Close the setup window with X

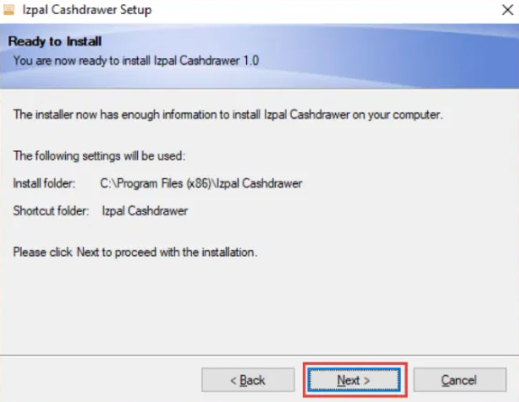507,10
